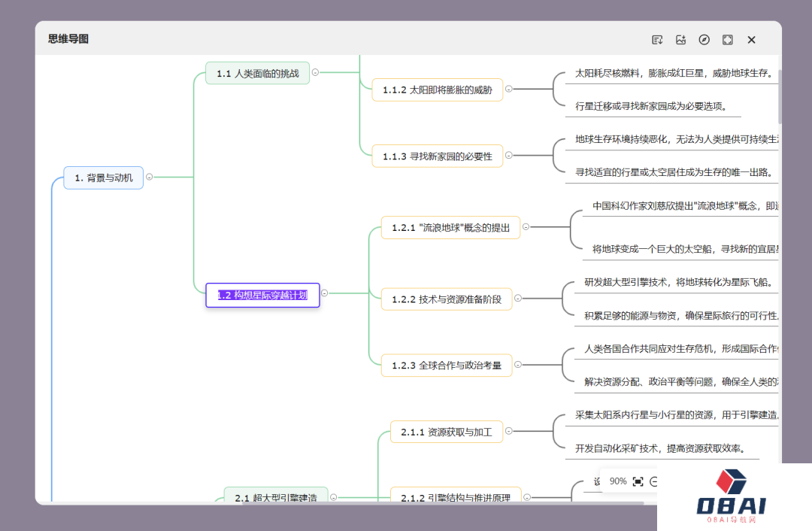The width and height of the screenshot is (812, 531).
Task: Select the node "2.1 超大型引擎建造"
Action: coord(275,497)
